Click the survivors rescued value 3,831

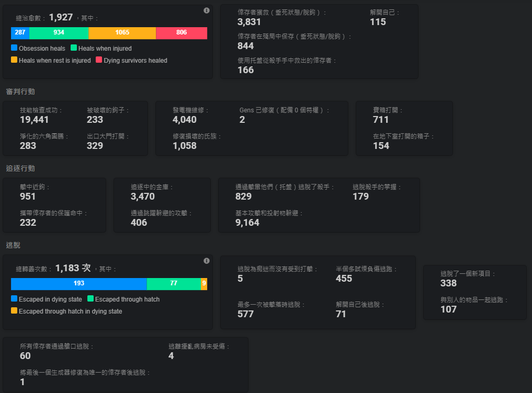pyautogui.click(x=249, y=22)
